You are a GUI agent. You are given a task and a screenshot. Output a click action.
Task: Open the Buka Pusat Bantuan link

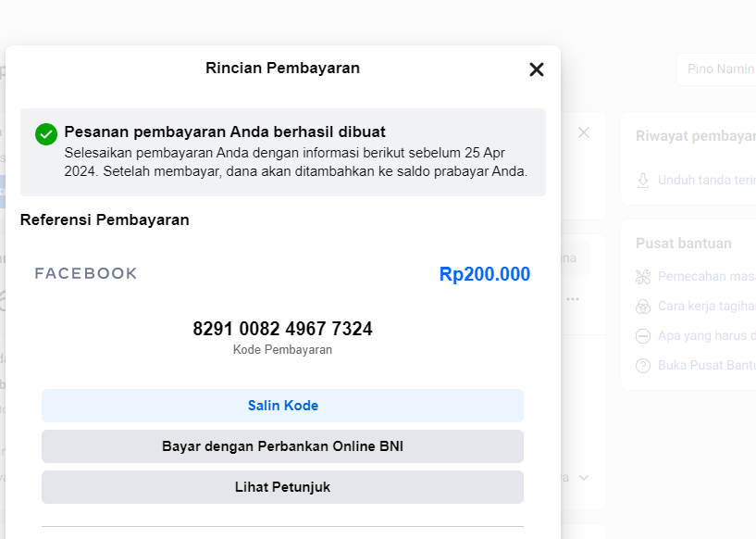coord(706,366)
